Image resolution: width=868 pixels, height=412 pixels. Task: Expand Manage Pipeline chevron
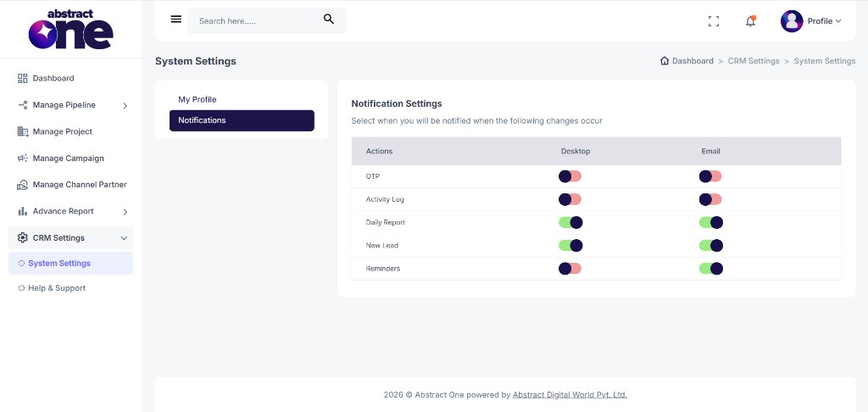[125, 105]
